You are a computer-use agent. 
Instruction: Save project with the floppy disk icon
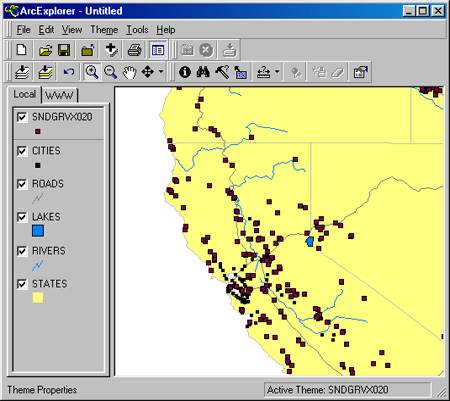coord(64,50)
